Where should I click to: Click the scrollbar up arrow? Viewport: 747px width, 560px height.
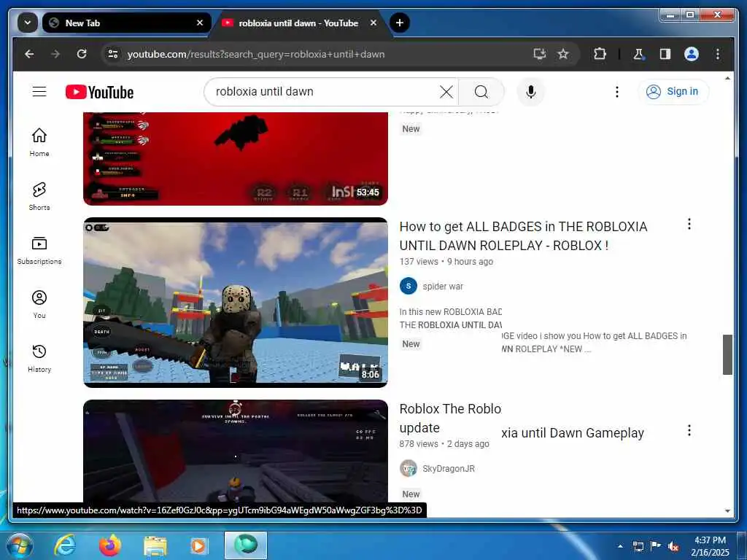[727, 78]
